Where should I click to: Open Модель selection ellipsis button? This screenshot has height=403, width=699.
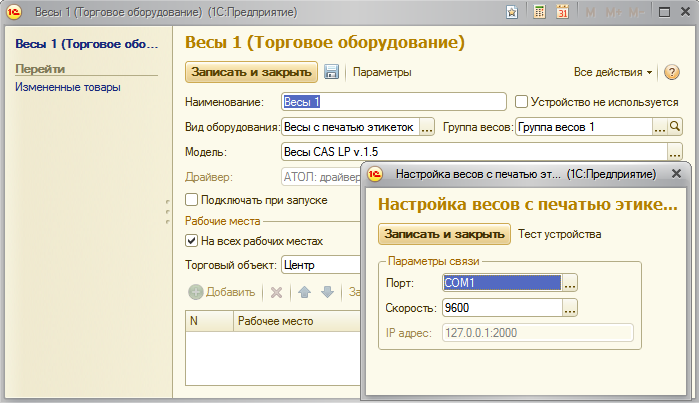pyautogui.click(x=675, y=152)
